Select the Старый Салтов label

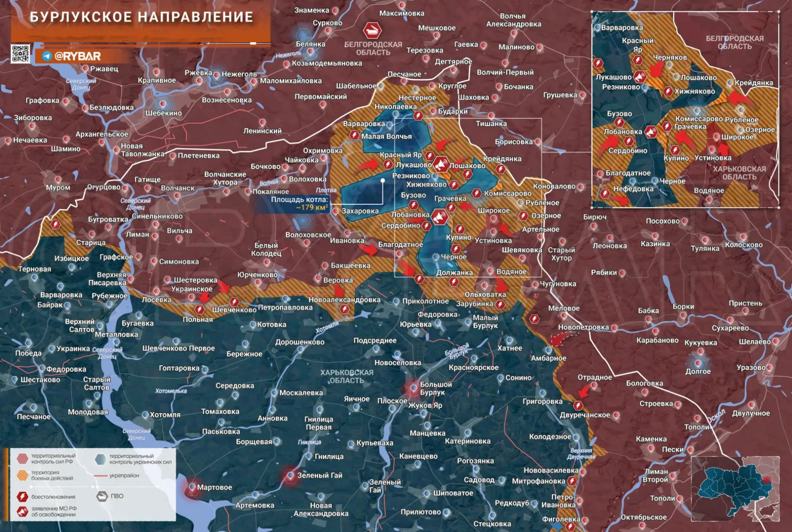point(96,383)
